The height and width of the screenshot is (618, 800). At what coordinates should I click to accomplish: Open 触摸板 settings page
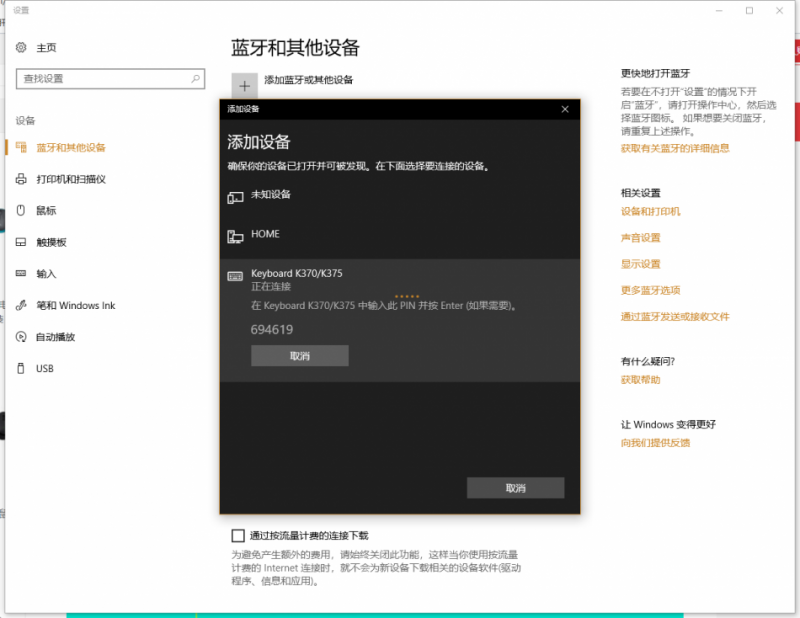pyautogui.click(x=51, y=242)
